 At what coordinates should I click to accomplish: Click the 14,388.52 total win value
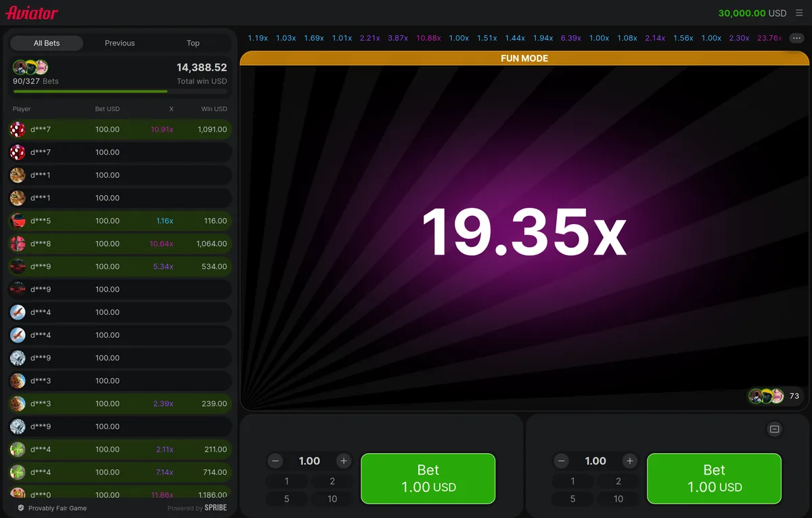(202, 68)
